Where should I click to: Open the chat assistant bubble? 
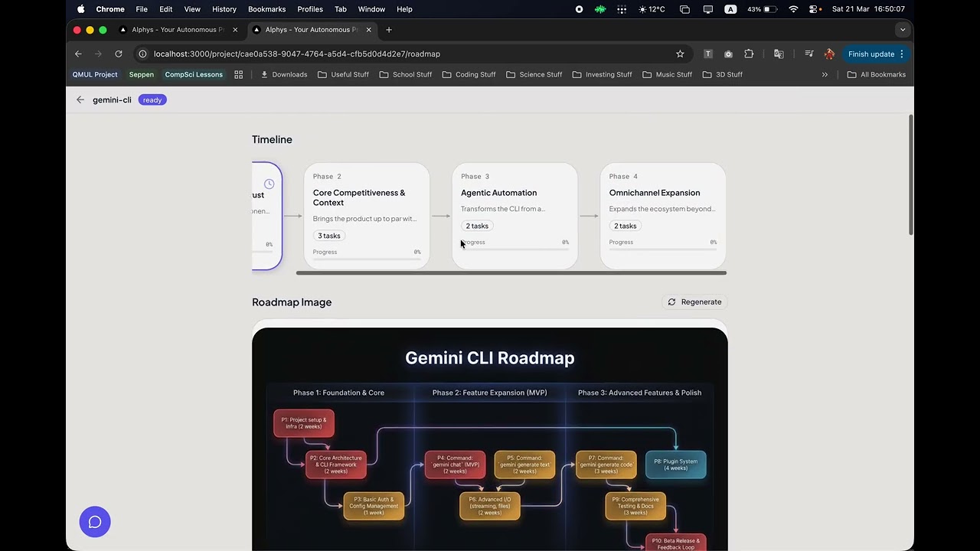pos(95,522)
